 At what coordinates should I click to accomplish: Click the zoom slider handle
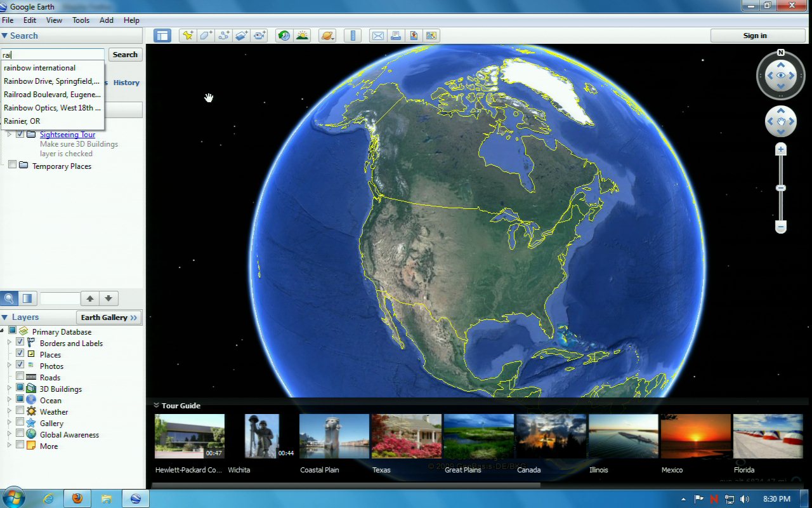tap(781, 188)
